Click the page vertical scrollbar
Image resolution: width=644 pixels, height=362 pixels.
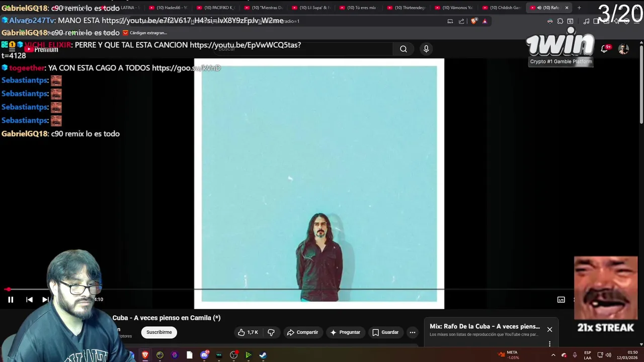(x=641, y=85)
